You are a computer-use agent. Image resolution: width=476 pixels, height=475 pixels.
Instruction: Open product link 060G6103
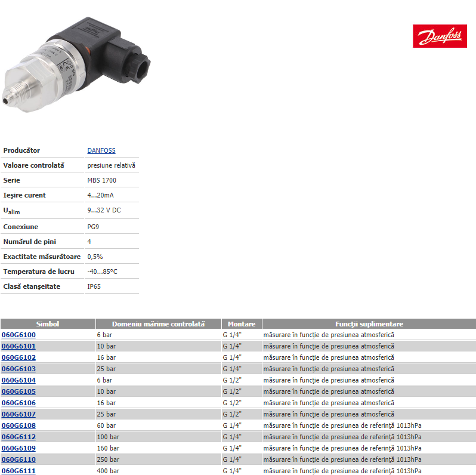pyautogui.click(x=18, y=369)
